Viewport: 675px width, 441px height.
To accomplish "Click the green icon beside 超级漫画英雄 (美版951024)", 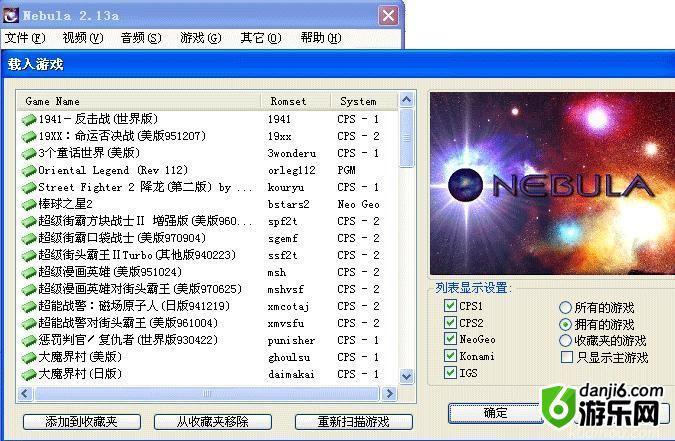I will [x=29, y=272].
